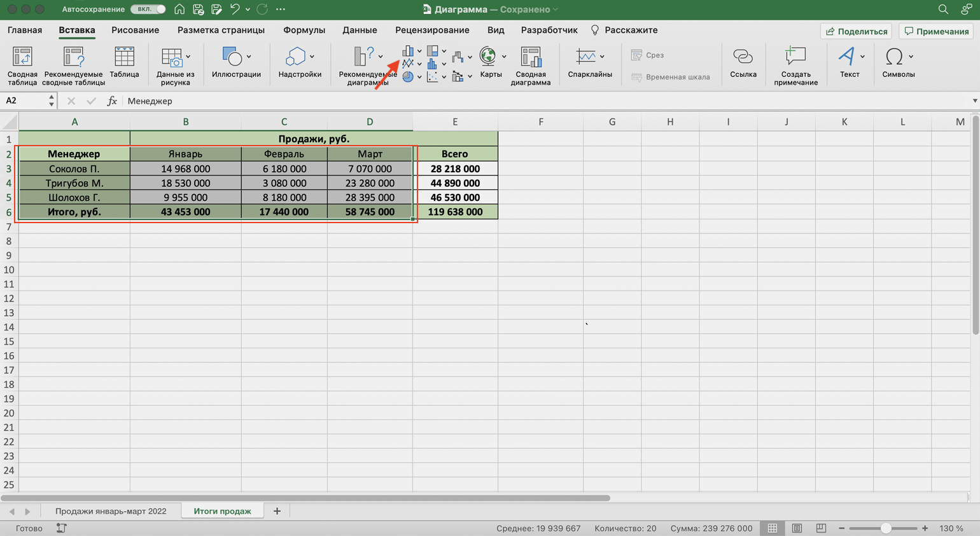Insert a Ссылка hyperlink
This screenshot has height=536, width=980.
[x=743, y=63]
